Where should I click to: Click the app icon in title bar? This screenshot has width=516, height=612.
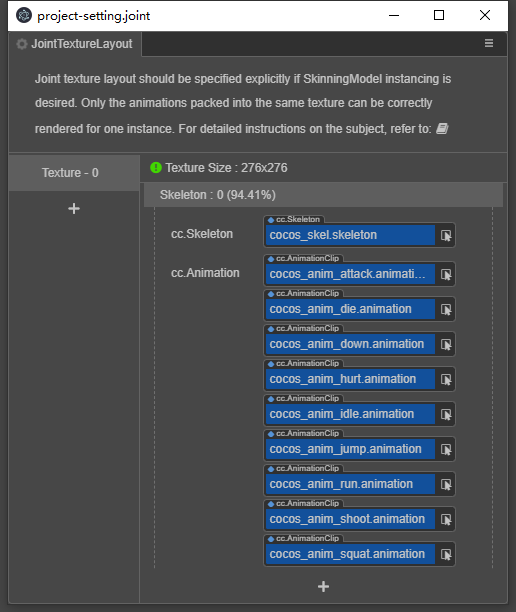click(24, 16)
